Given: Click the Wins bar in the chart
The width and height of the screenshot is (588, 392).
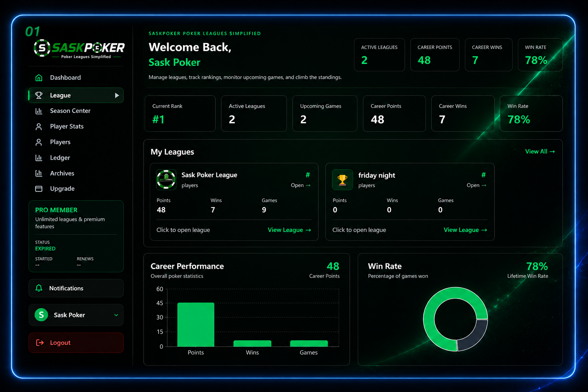Looking at the screenshot, I should [252, 343].
